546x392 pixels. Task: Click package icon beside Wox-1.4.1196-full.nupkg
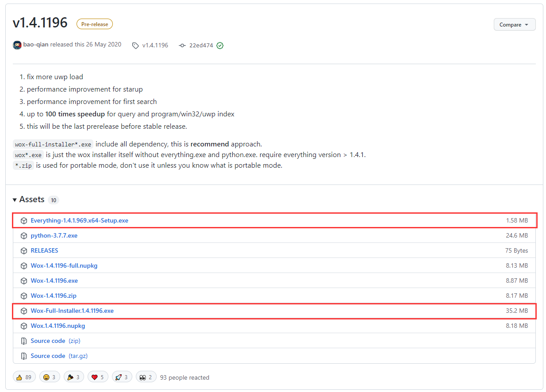pos(24,265)
